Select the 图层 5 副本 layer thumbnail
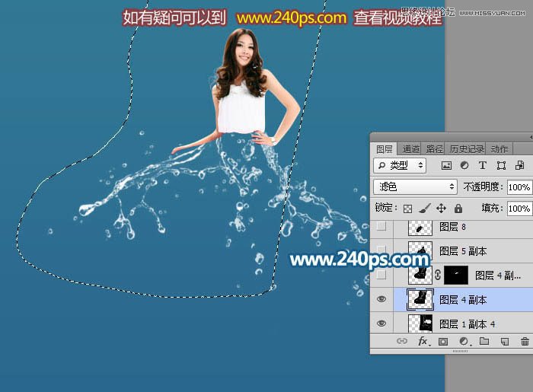The image size is (533, 392). pos(420,250)
